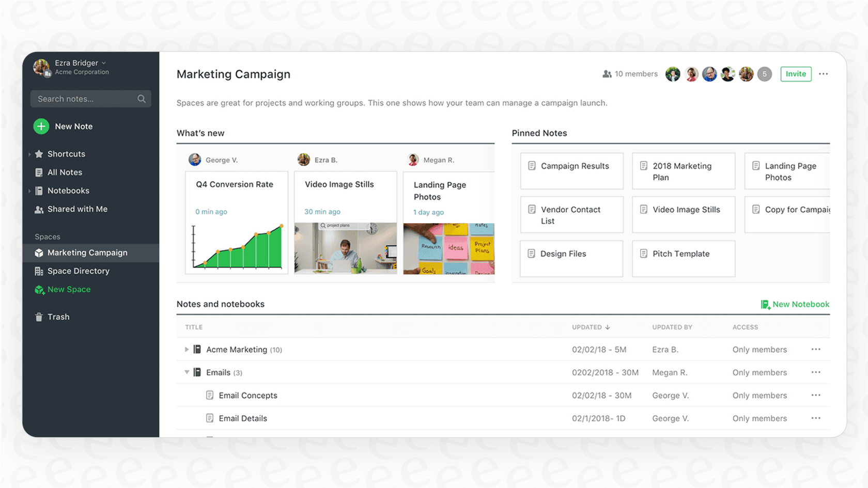Open the Ezra Bridger account dropdown
The height and width of the screenshot is (488, 868).
[103, 62]
